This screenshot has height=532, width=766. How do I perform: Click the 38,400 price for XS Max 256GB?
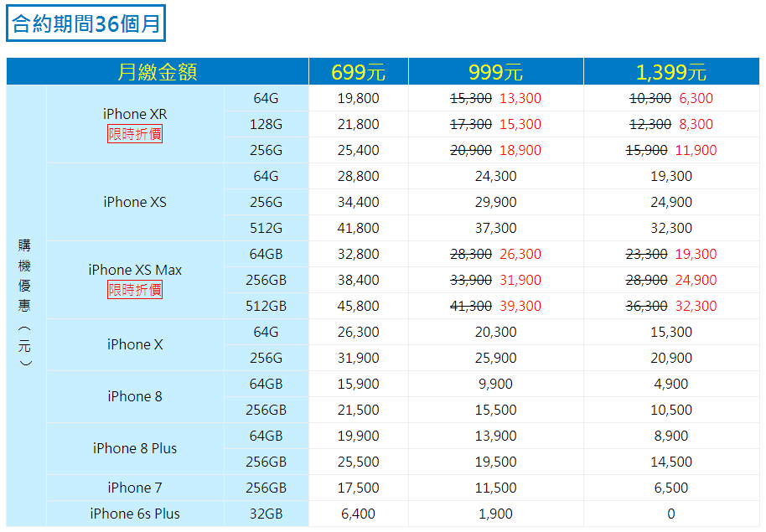point(358,280)
